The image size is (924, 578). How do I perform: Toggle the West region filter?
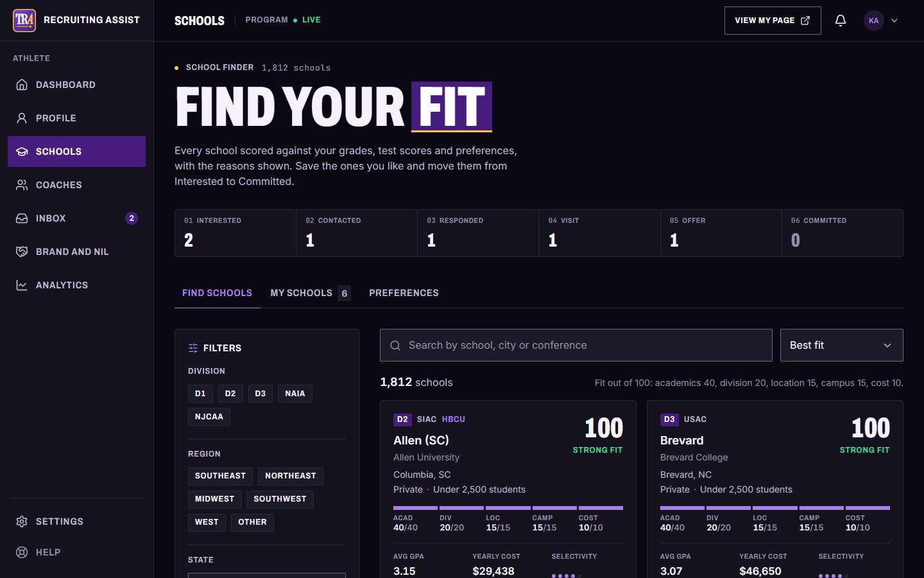tap(207, 522)
